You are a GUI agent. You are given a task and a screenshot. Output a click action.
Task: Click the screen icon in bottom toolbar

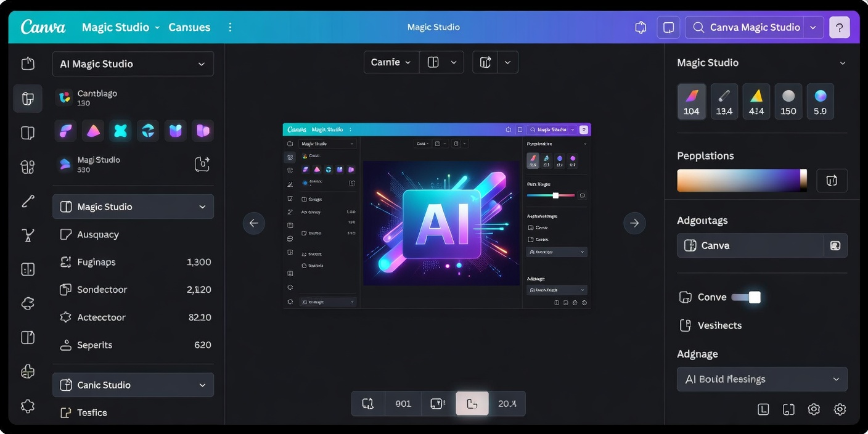[x=437, y=404]
